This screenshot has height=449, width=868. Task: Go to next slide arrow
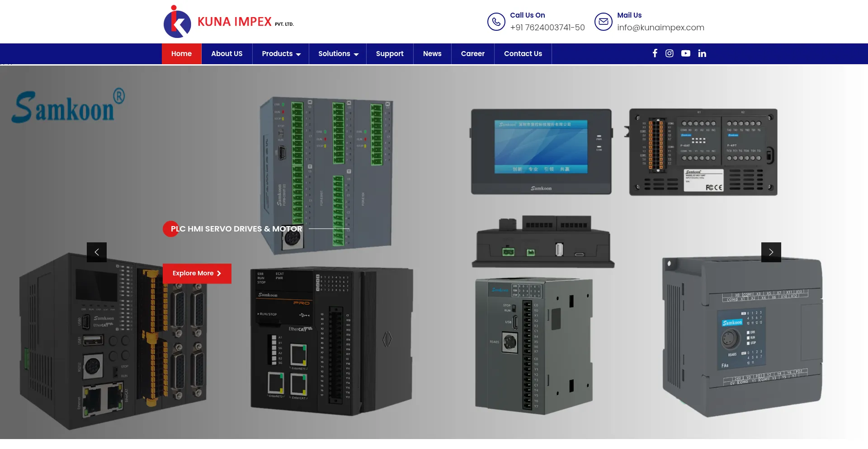771,252
